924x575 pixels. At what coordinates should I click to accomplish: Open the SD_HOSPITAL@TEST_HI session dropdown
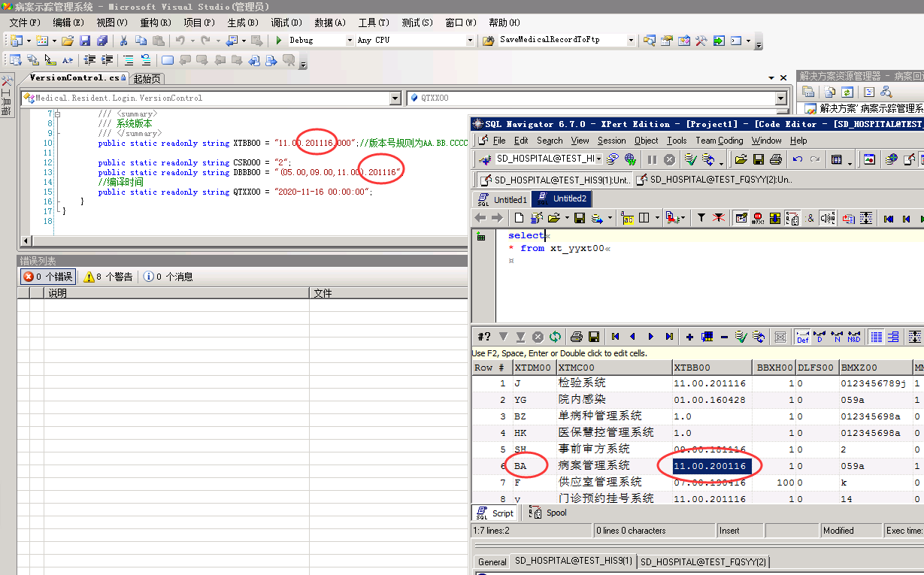coord(598,159)
